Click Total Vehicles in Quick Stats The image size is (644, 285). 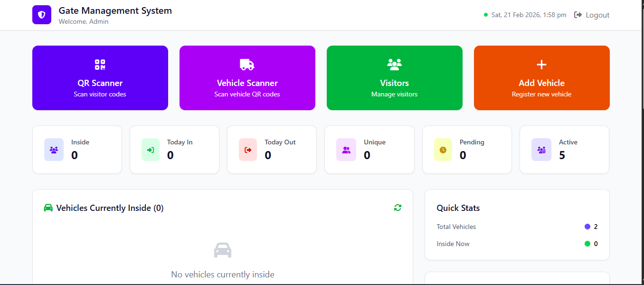tap(456, 227)
